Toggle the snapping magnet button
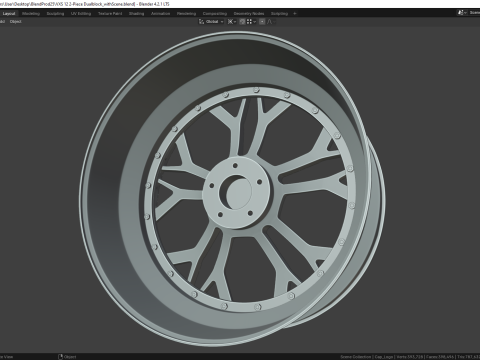Image resolution: width=480 pixels, height=360 pixels. click(x=242, y=22)
